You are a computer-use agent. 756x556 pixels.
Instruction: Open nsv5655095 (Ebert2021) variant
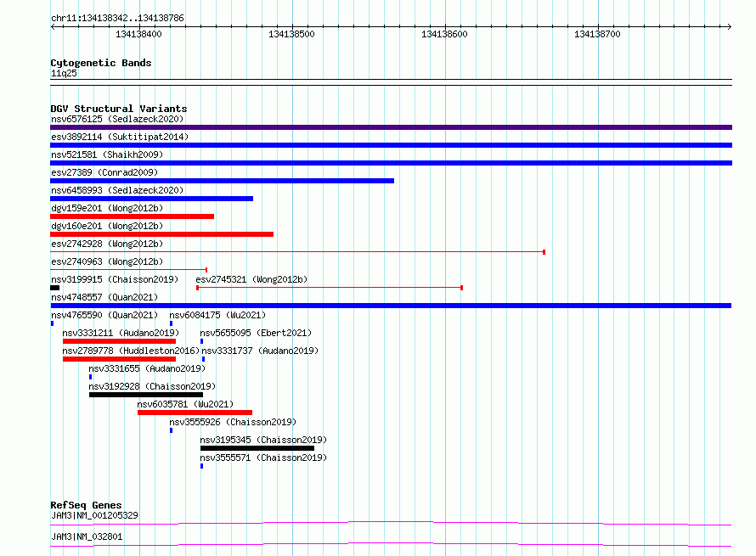point(256,333)
